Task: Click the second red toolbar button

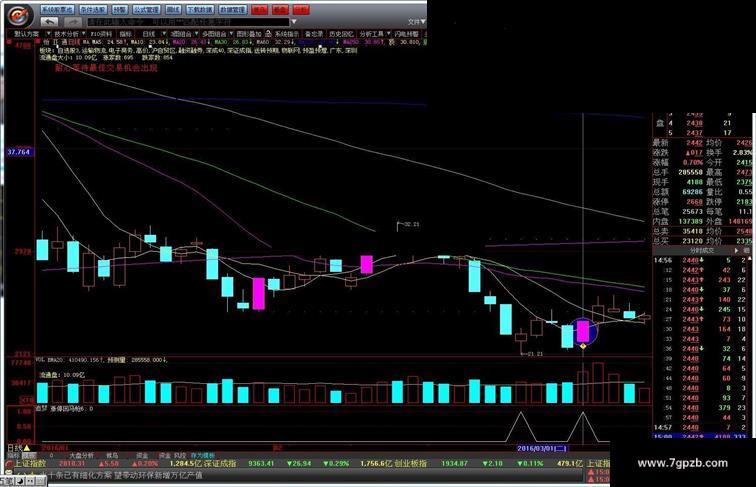Action: tap(280, 10)
